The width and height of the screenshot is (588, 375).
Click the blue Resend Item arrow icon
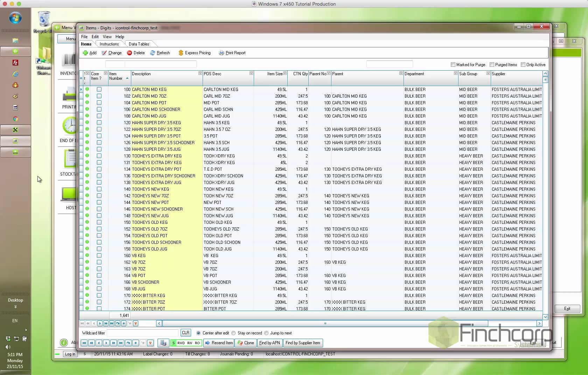point(208,343)
